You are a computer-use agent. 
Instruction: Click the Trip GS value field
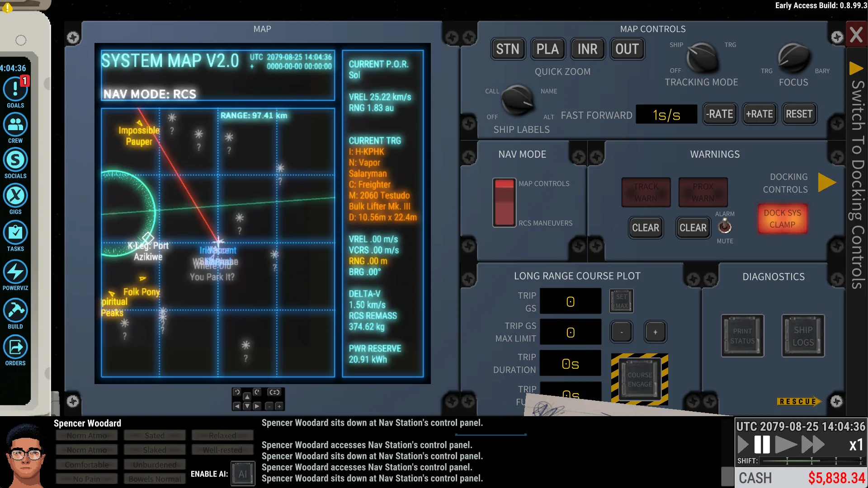point(571,301)
